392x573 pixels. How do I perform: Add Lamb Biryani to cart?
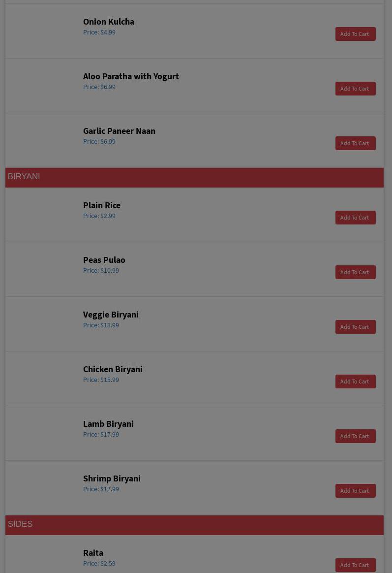[355, 436]
